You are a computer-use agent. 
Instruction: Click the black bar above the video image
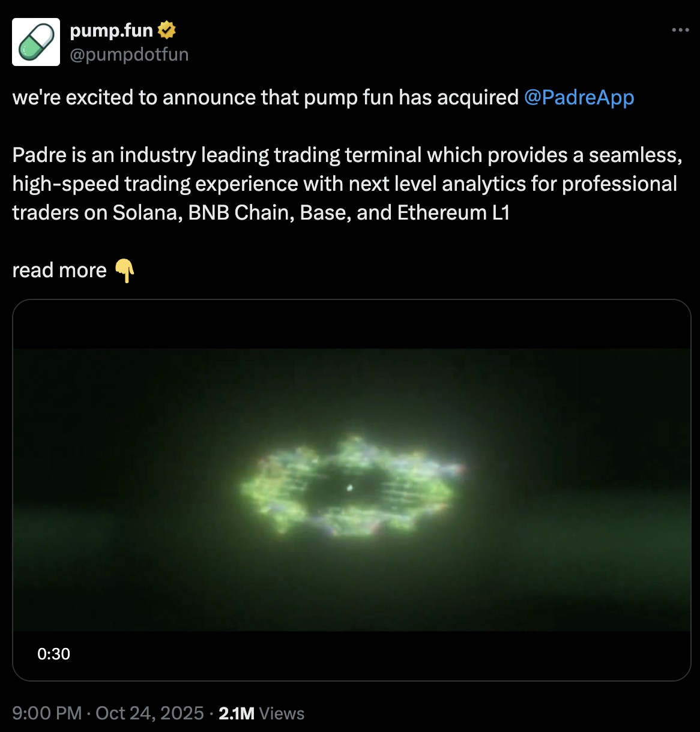click(351, 324)
